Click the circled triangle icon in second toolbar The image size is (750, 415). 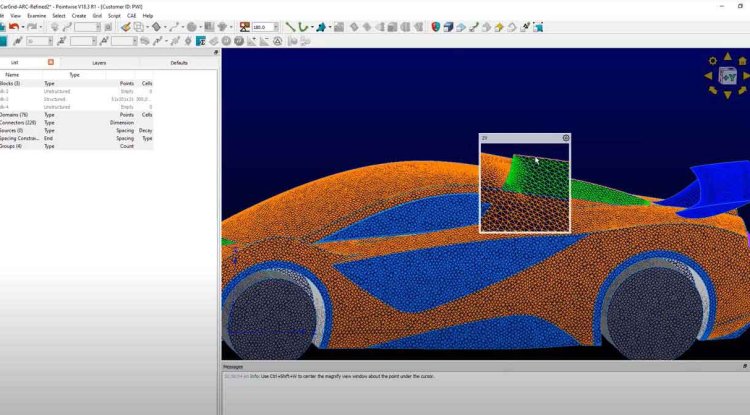277,41
